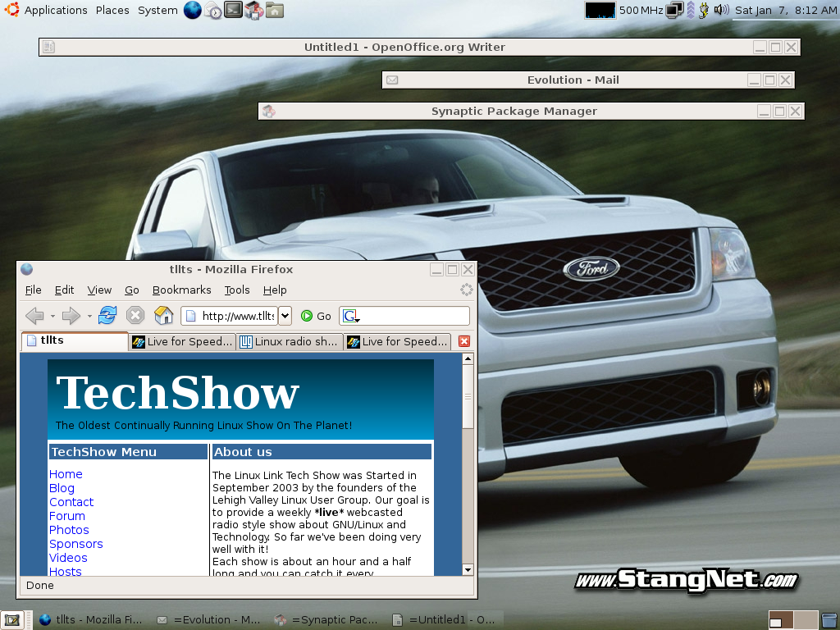Click the Firefox address bar

(230, 316)
